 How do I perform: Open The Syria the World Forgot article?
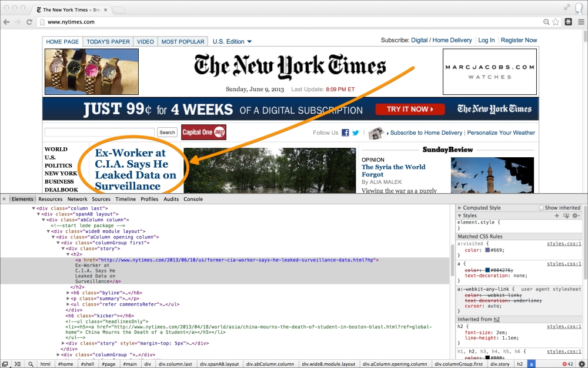tap(393, 171)
